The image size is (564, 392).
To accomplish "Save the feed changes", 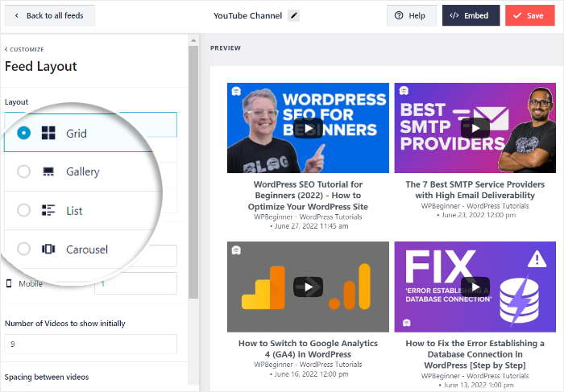I will [x=530, y=15].
